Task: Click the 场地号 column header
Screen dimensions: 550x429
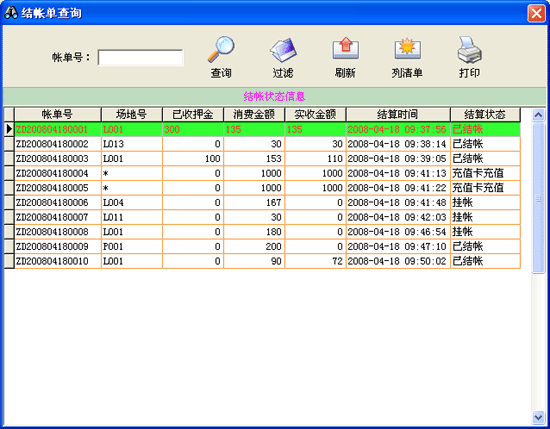Action: click(x=132, y=114)
